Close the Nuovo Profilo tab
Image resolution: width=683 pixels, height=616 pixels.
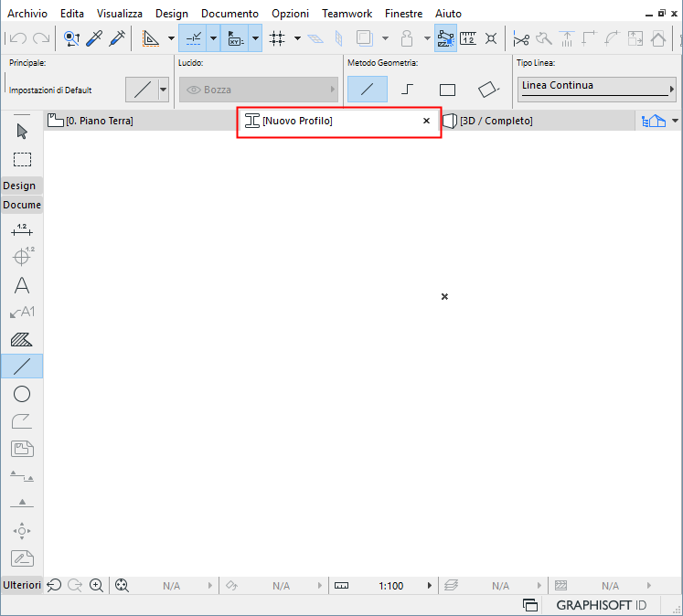click(426, 121)
